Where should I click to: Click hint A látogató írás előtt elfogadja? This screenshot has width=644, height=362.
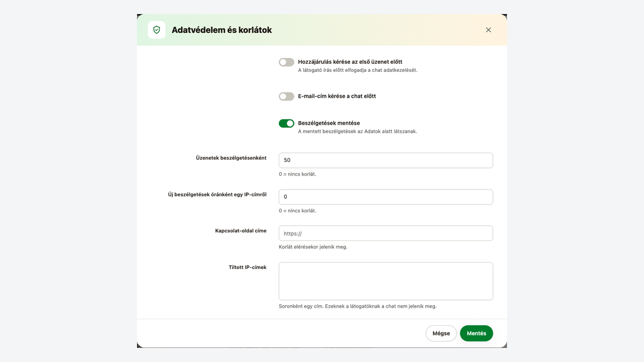(357, 70)
